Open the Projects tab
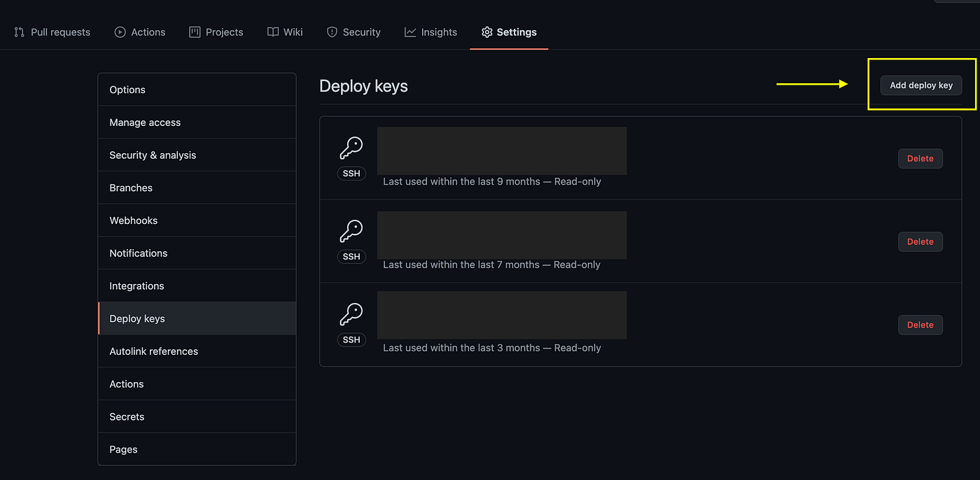 pos(216,32)
